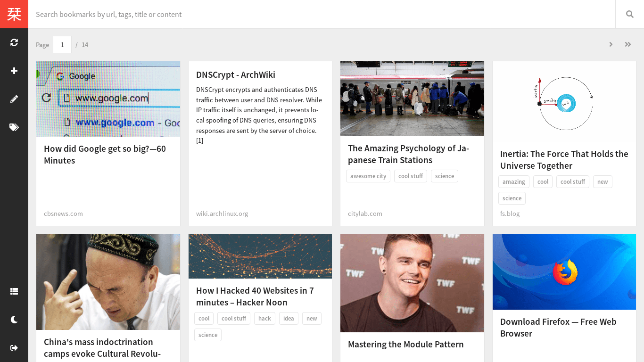
Task: Open the inertia diagram thumbnail
Action: tap(564, 101)
